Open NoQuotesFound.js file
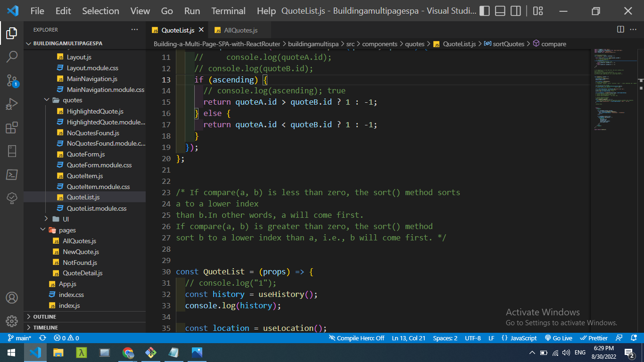The height and width of the screenshot is (362, 644). (93, 133)
